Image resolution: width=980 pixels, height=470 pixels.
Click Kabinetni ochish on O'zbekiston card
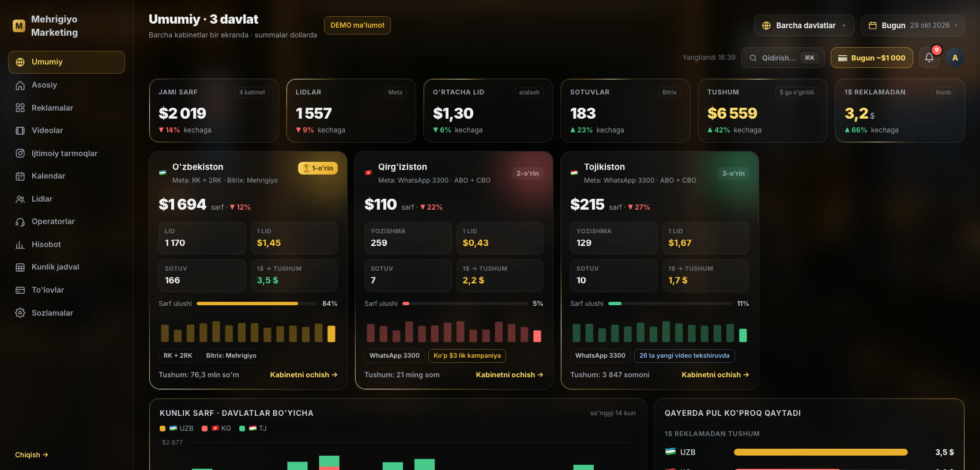[x=304, y=375]
